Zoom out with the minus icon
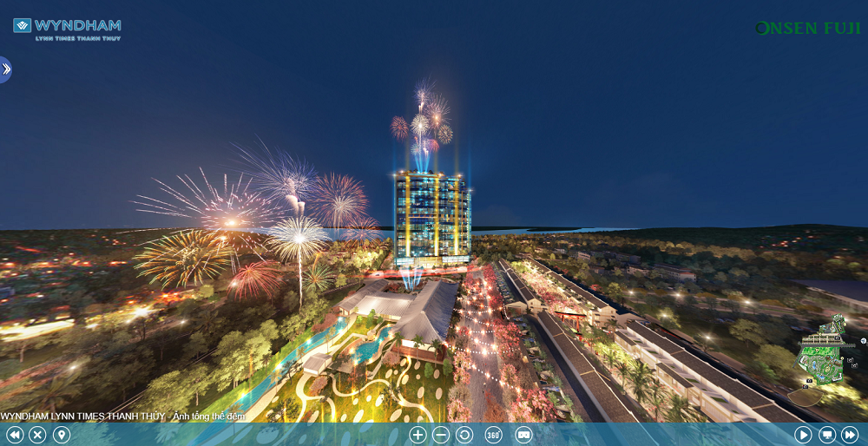This screenshot has height=446, width=868. (x=441, y=435)
